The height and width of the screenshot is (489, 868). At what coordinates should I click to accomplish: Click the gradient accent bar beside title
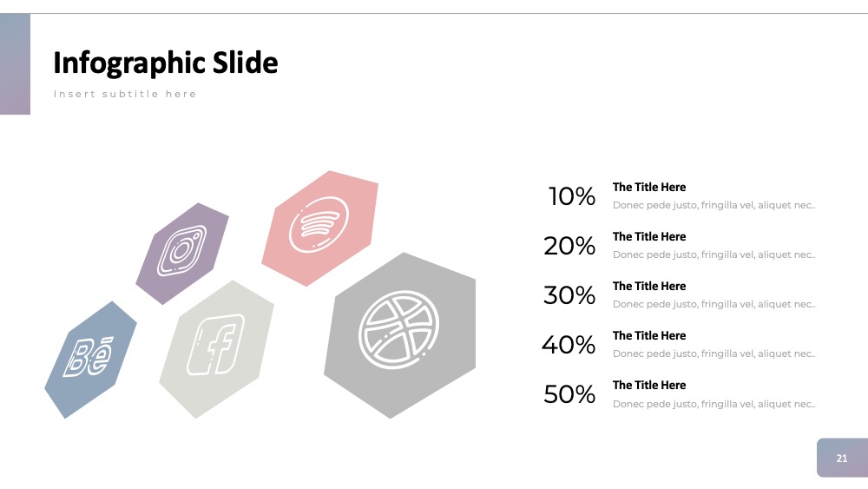tap(15, 63)
